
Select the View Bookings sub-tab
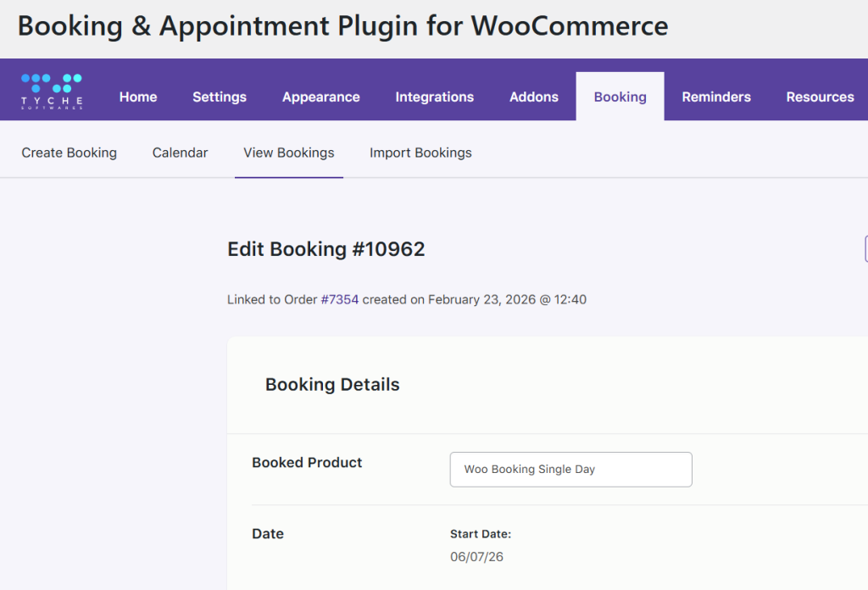[x=289, y=153]
